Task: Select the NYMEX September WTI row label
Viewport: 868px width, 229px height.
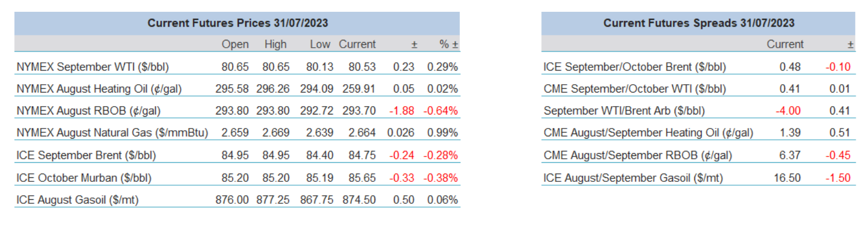Action: click(93, 67)
